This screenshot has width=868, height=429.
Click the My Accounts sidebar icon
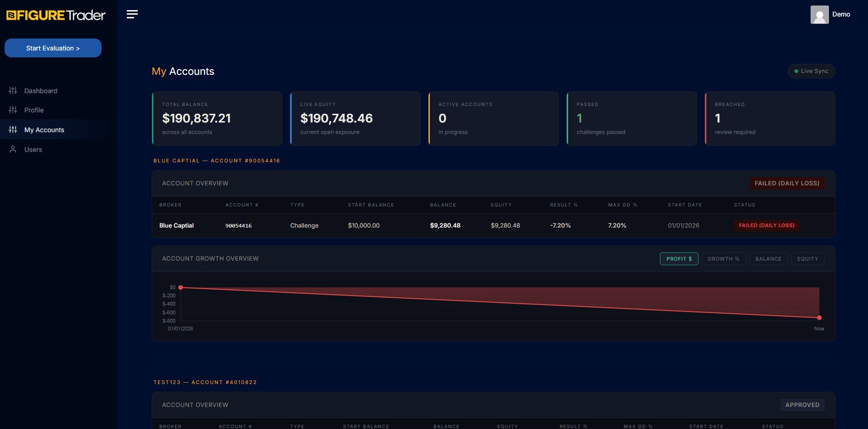(x=13, y=130)
